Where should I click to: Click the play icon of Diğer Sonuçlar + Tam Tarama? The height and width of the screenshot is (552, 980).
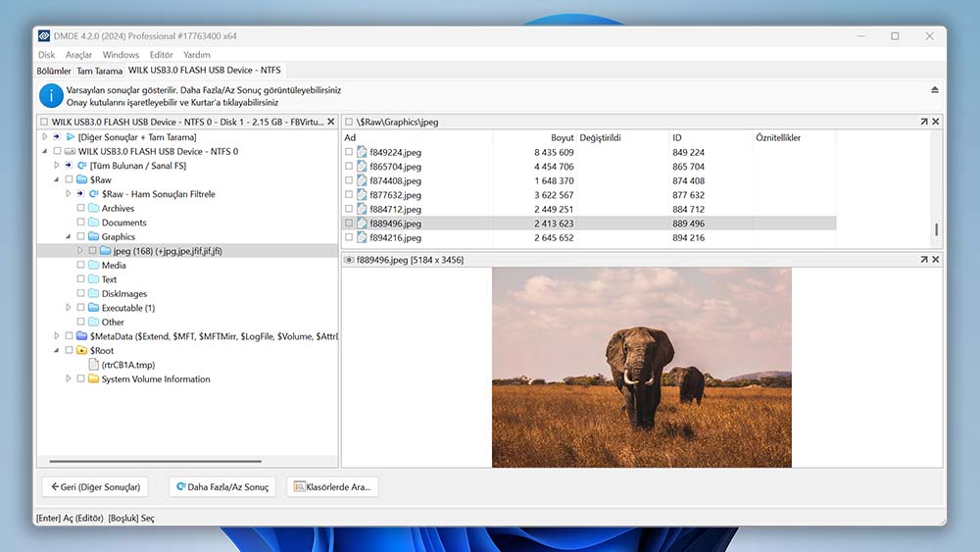pyautogui.click(x=71, y=137)
